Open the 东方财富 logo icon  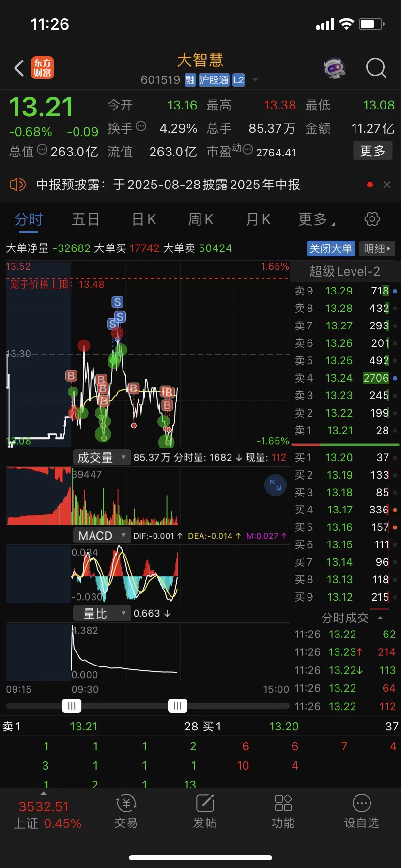click(x=43, y=68)
